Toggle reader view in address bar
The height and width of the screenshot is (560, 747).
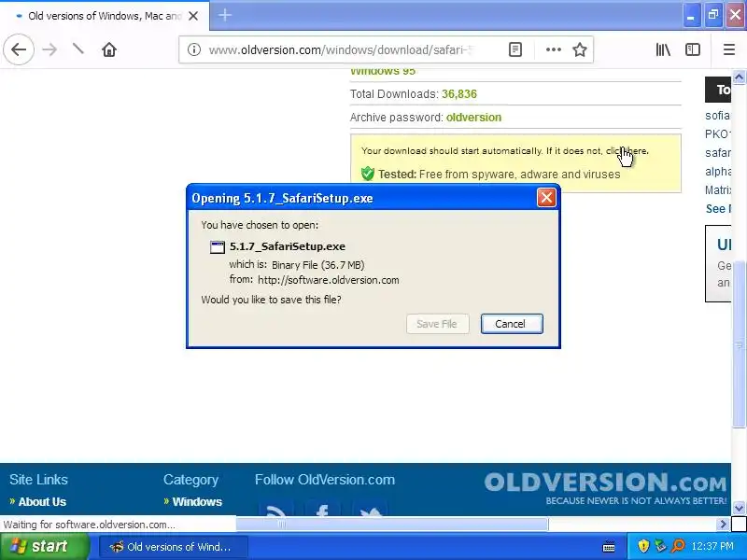point(515,49)
